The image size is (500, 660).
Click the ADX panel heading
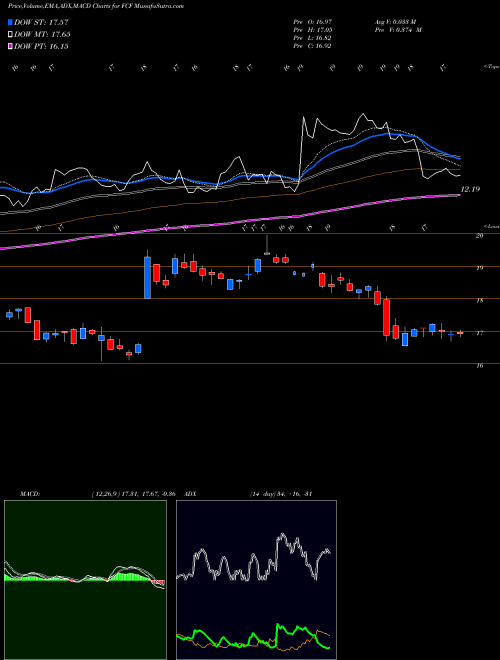tap(190, 494)
